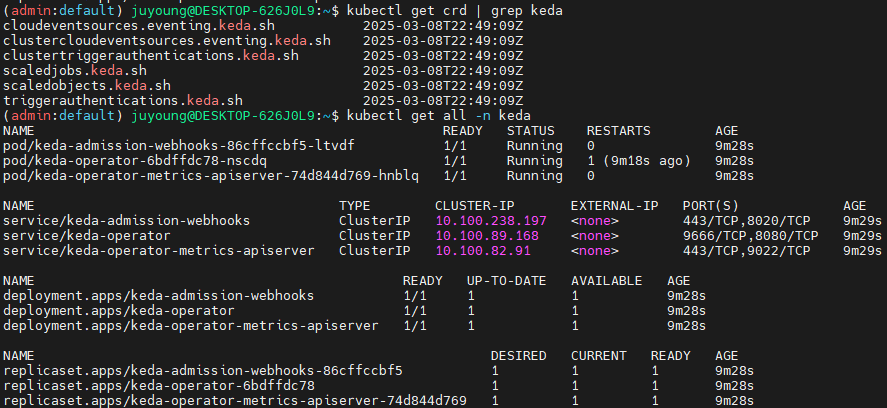Select pod/keda-operator-metrics-apiserver-74d844d769-hnblq

[x=211, y=175]
